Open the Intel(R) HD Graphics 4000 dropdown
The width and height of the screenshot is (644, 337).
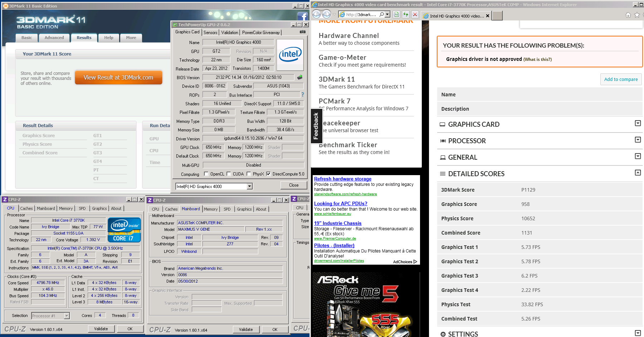click(x=250, y=187)
